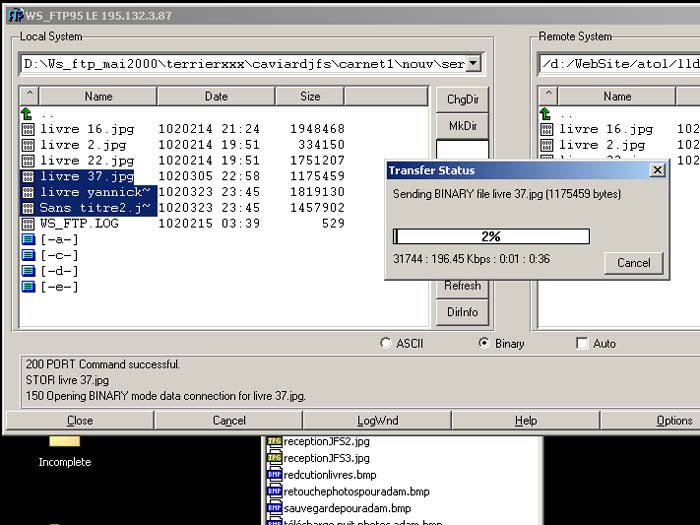700x525 pixels.
Task: Sort remote files by Name column
Action: tap(617, 96)
